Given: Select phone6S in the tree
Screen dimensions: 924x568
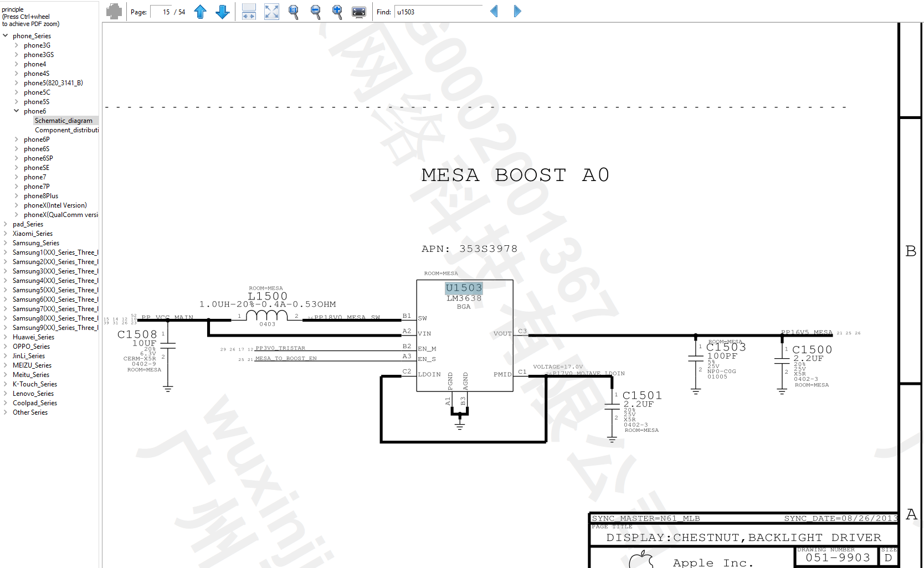Looking at the screenshot, I should click(x=37, y=149).
